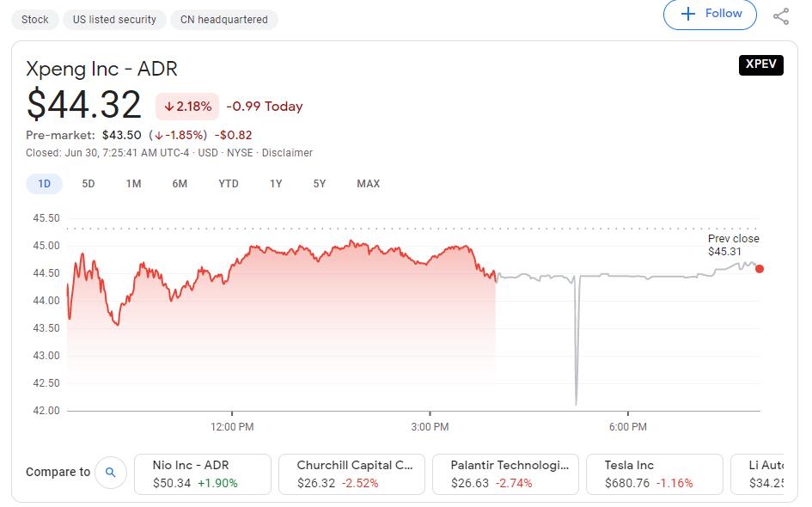Click the Follow button

[710, 13]
